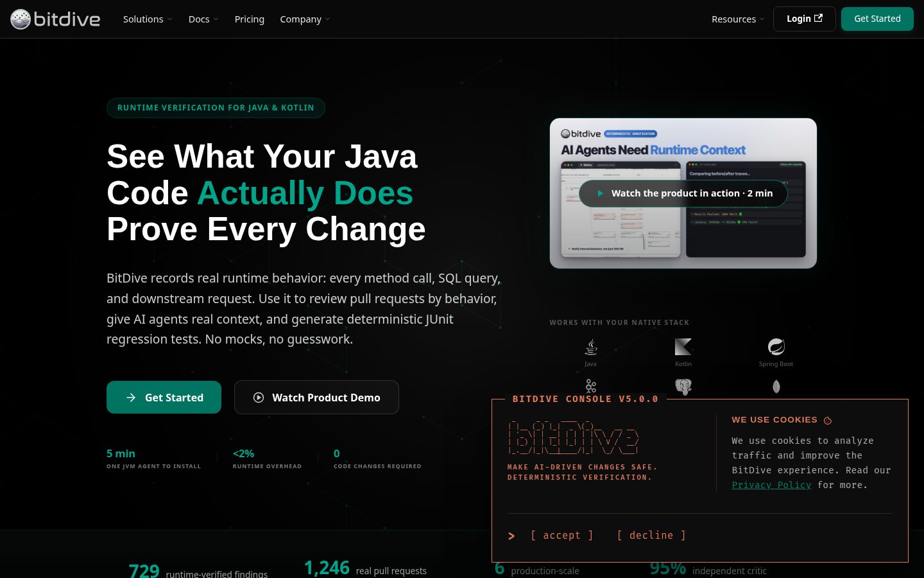
Task: Play the product in action video
Action: pos(683,193)
